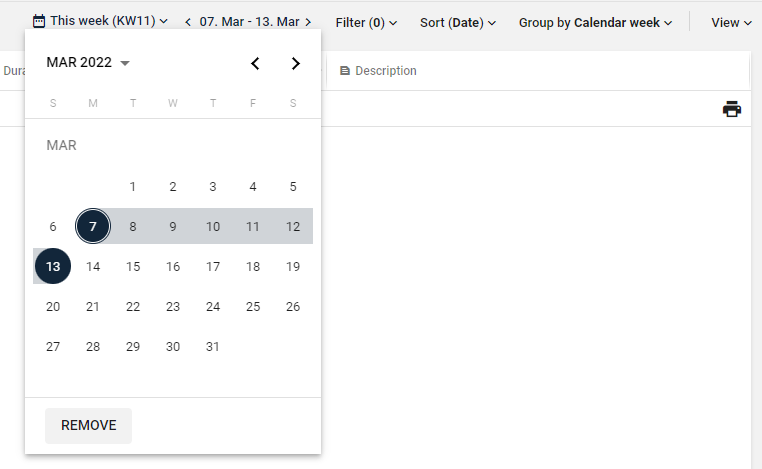Jump to the next week range

click(x=308, y=21)
